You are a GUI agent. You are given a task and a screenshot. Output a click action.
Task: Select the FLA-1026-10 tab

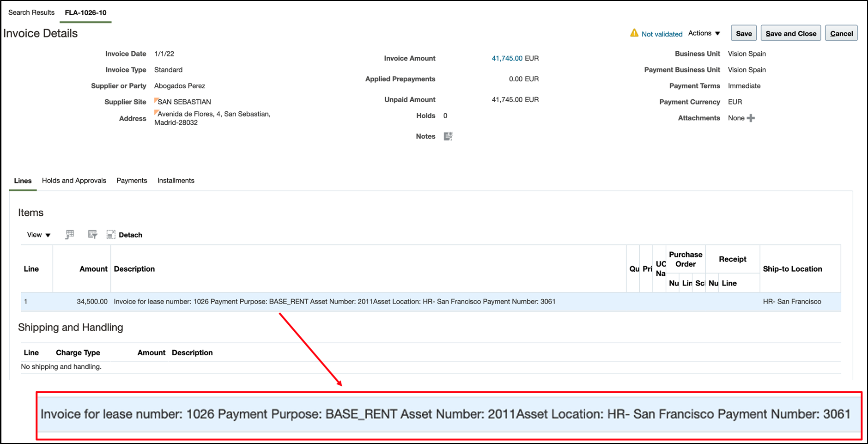(85, 12)
